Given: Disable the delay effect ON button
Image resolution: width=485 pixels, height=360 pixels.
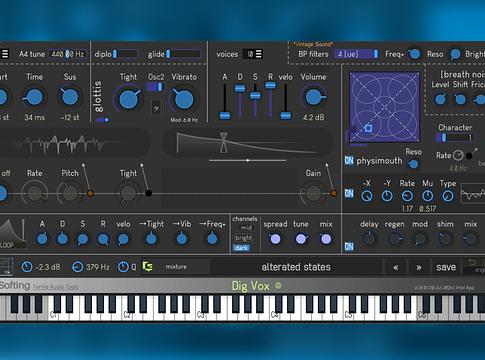Looking at the screenshot, I should [x=349, y=247].
